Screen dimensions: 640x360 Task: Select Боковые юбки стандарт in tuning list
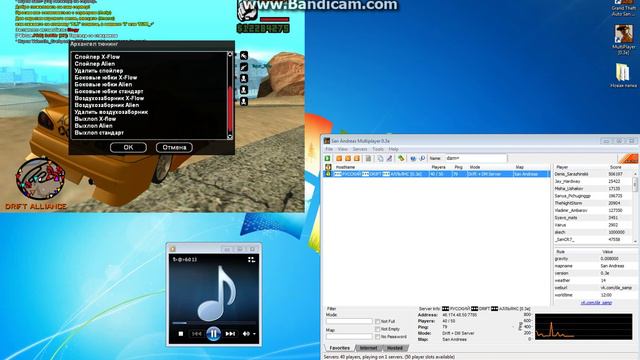(109, 91)
